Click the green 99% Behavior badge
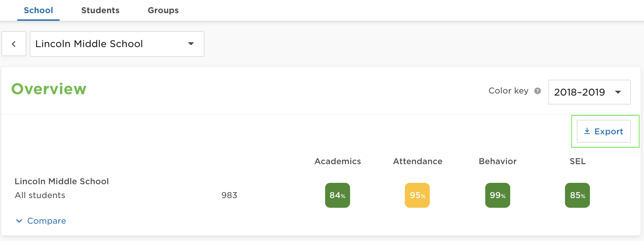This screenshot has width=644, height=241. pyautogui.click(x=497, y=195)
